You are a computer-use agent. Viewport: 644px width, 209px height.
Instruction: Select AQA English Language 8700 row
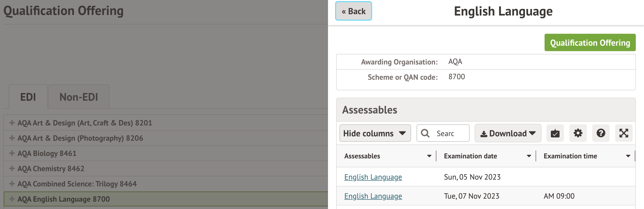click(x=63, y=199)
